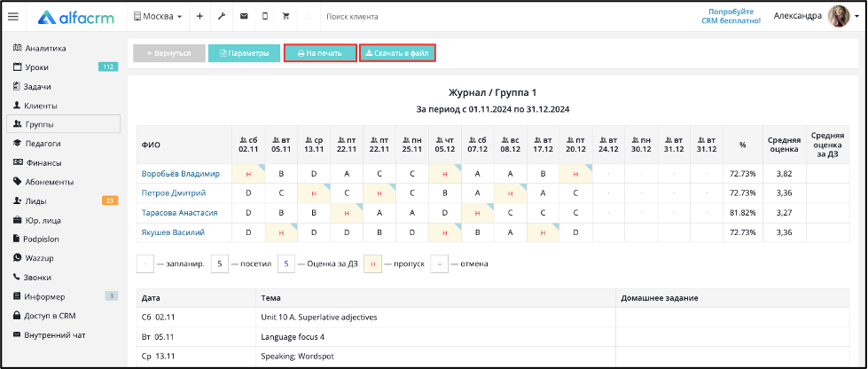Open the shopping cart icon
The width and height of the screenshot is (868, 369).
click(x=286, y=17)
